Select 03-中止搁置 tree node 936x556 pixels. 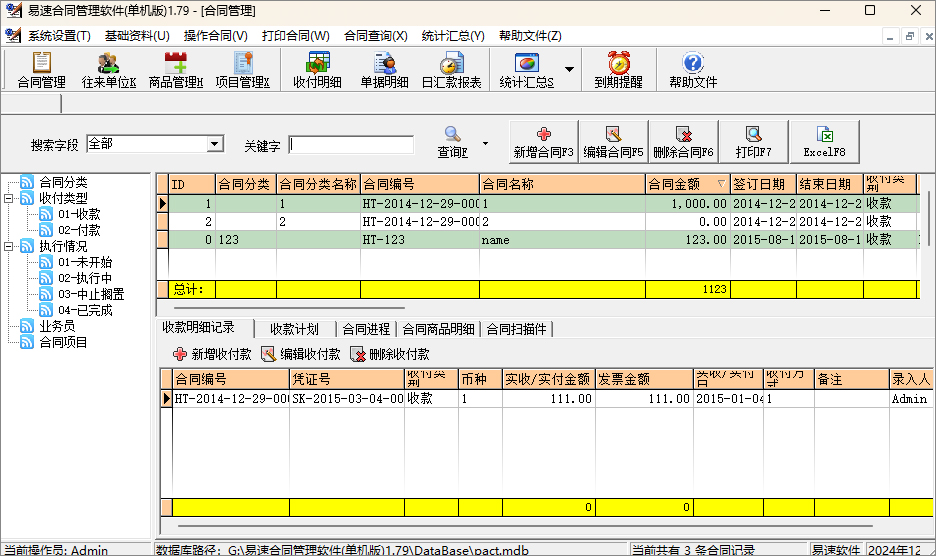(x=91, y=294)
